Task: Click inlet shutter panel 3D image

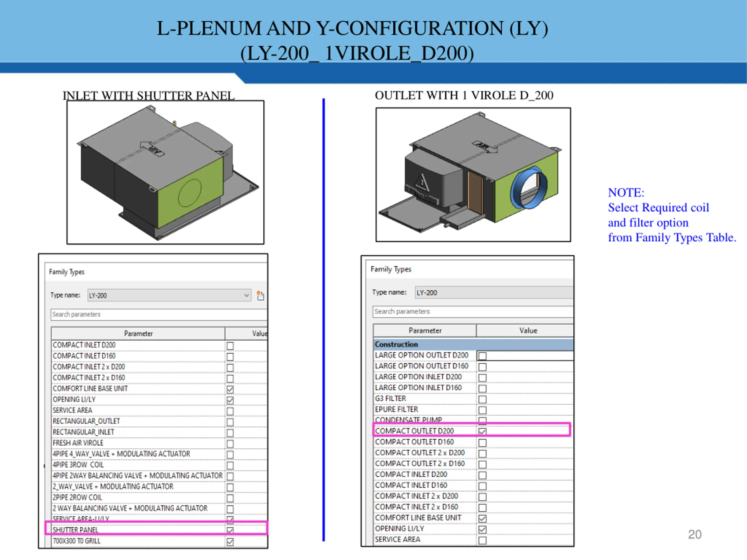Action: pos(165,172)
